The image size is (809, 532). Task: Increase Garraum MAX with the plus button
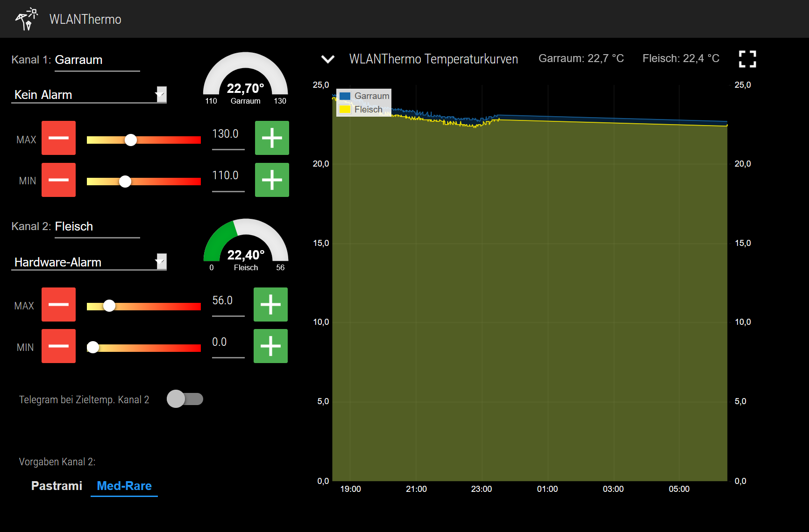coord(272,138)
